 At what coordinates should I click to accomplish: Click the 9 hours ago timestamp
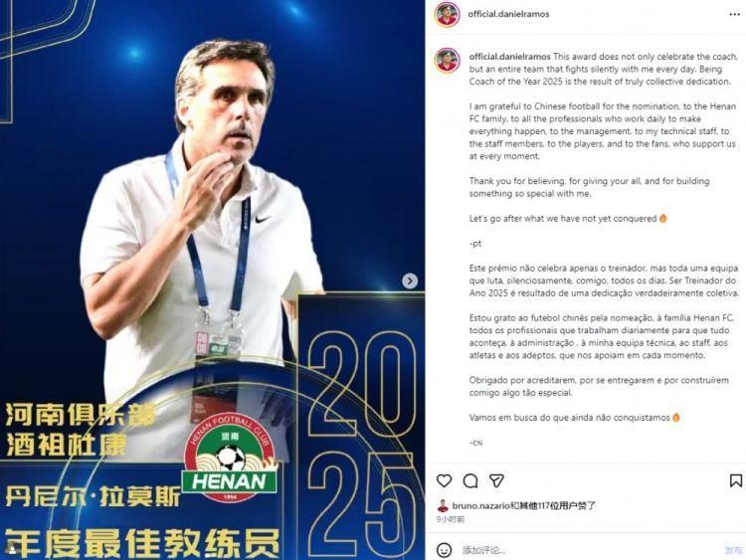(x=450, y=519)
